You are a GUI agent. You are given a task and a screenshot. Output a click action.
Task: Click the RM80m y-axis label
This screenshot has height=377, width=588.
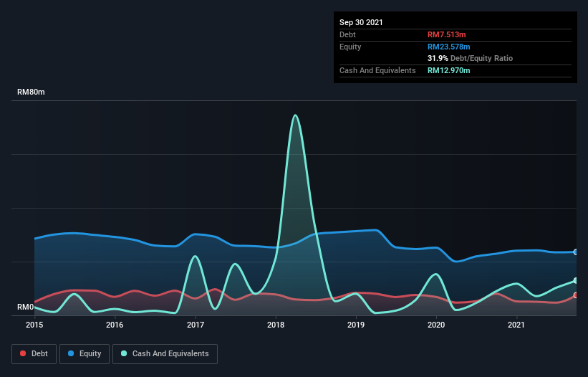(31, 92)
